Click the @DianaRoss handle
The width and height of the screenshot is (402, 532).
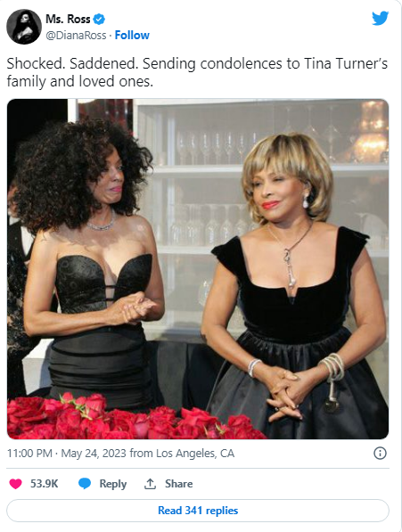click(76, 36)
